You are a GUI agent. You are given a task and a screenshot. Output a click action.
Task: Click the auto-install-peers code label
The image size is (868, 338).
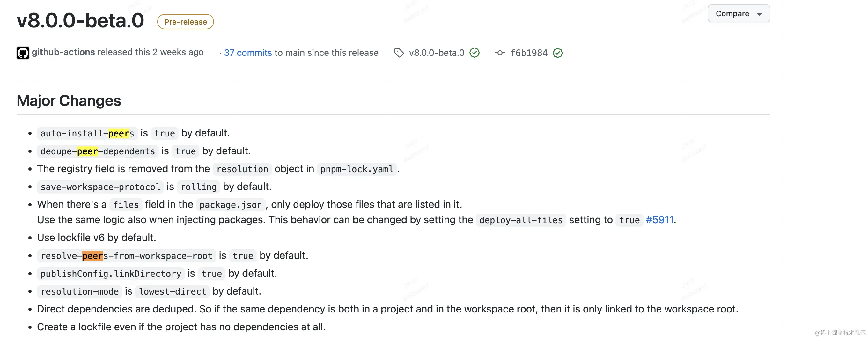[87, 134]
